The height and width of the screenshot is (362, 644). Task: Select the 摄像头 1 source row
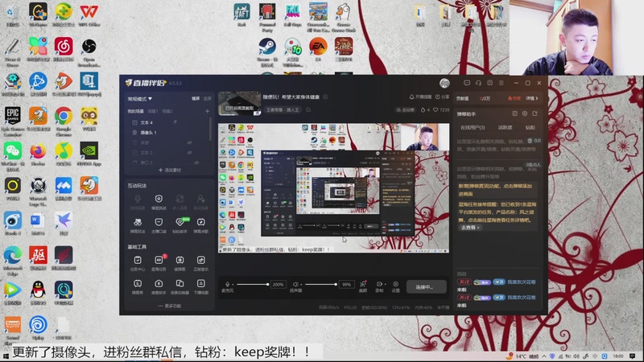click(x=169, y=133)
